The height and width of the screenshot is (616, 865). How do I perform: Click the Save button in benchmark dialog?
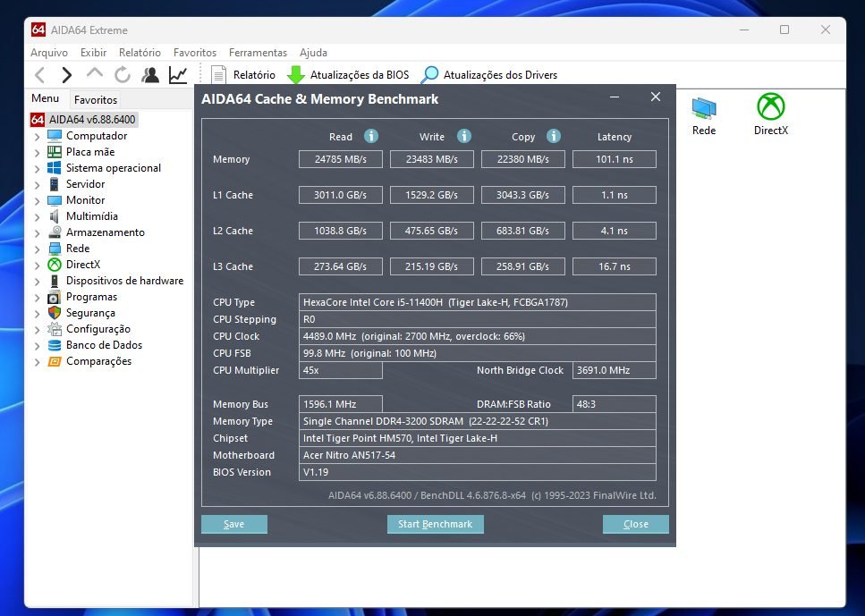233,524
